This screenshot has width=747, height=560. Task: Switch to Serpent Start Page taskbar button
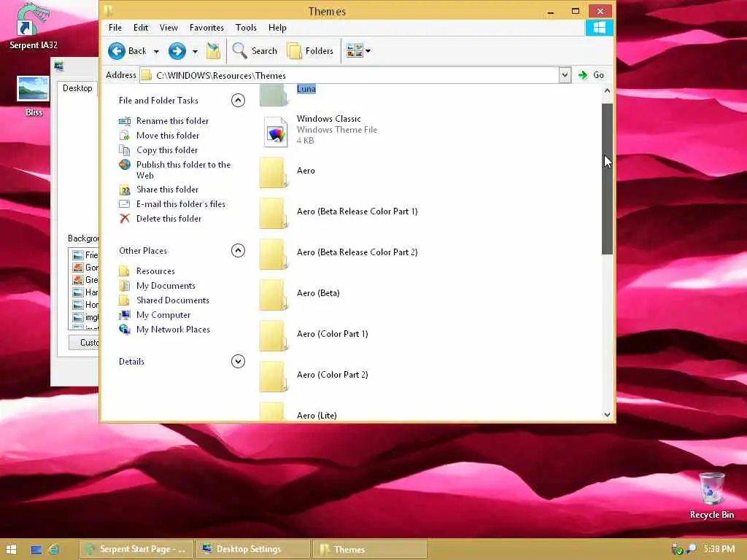[x=136, y=549]
